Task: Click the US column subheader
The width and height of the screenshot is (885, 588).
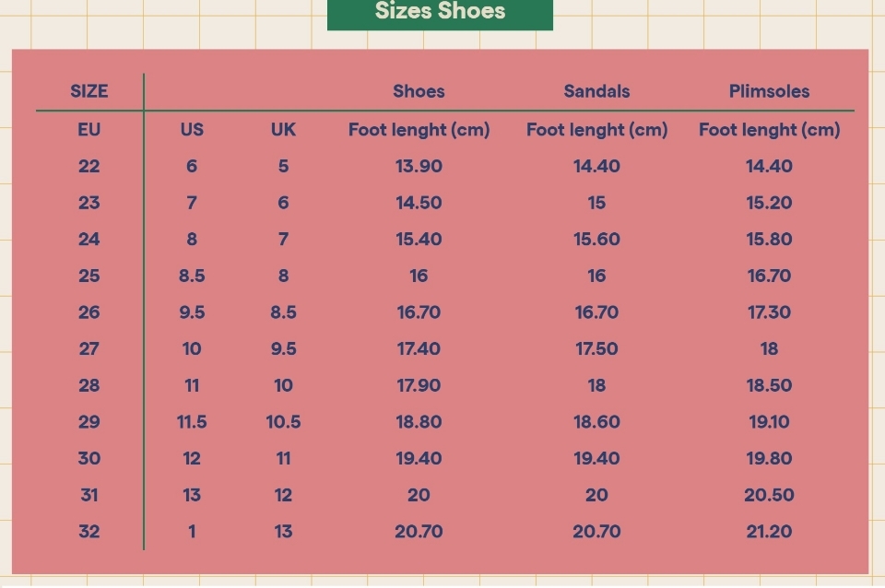Action: [x=192, y=130]
